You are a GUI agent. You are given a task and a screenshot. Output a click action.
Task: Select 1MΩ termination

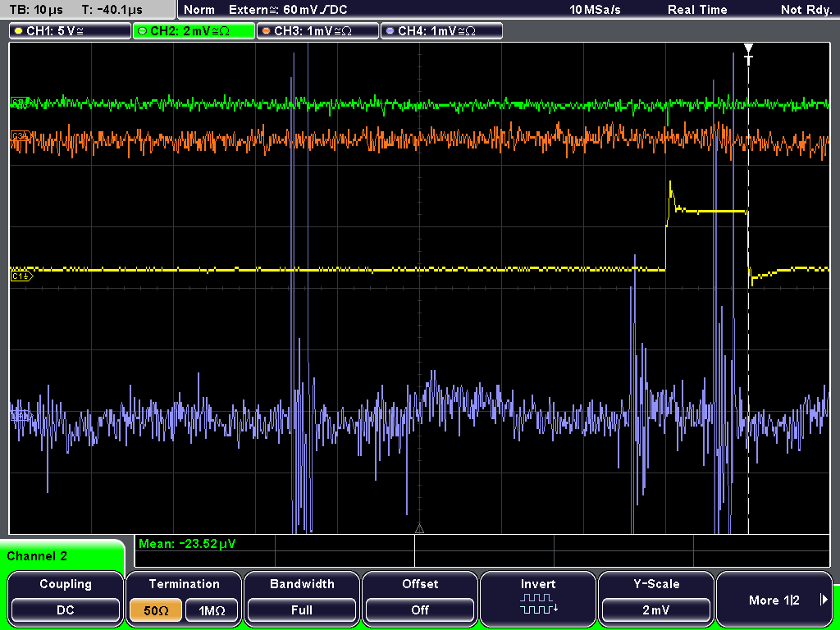212,610
